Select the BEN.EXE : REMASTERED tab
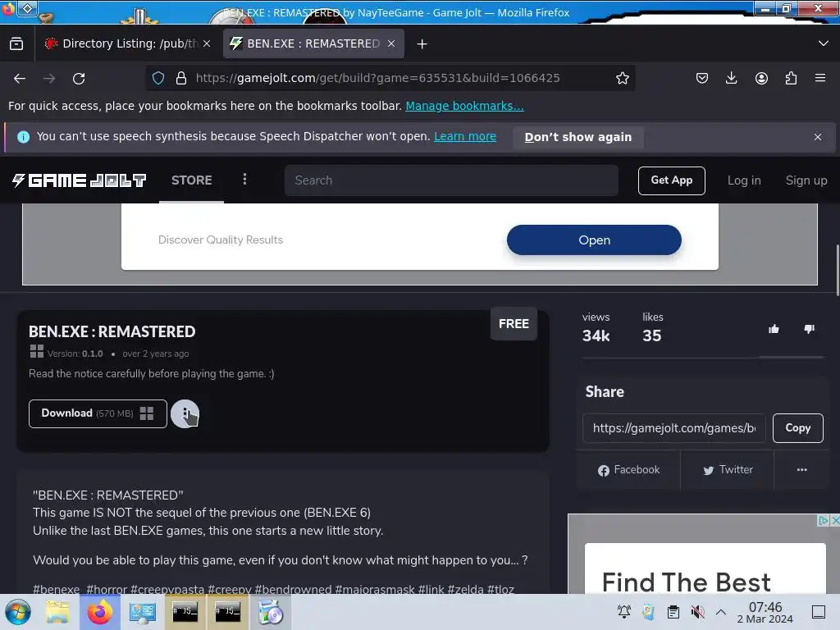The height and width of the screenshot is (630, 840). [x=313, y=43]
